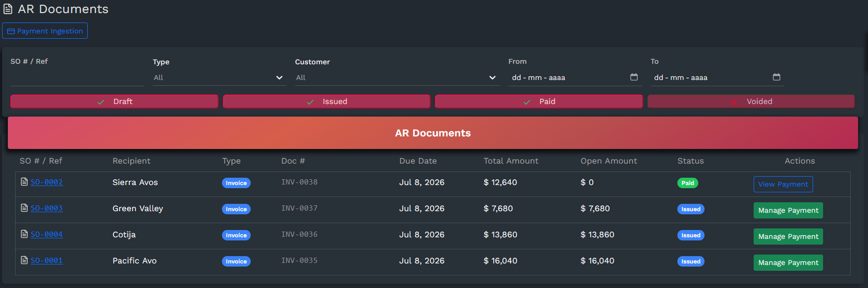Click the Invoice badge for Sierra Avos

(x=236, y=183)
